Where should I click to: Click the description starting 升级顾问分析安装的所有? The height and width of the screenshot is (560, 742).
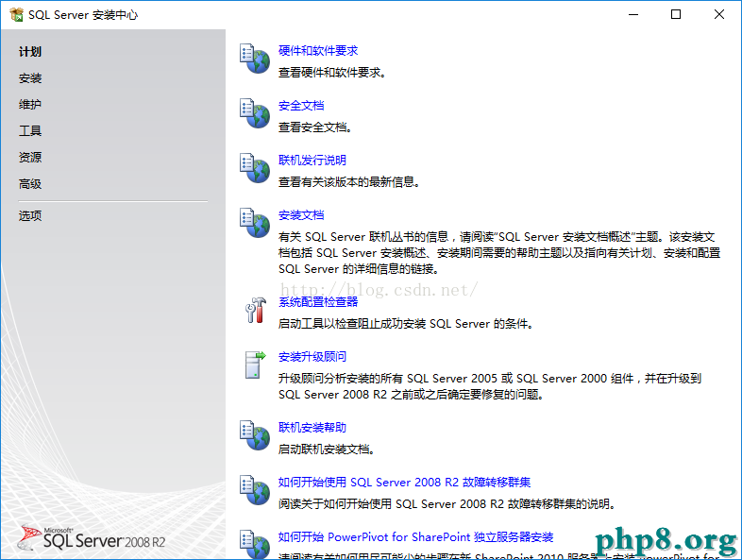[x=490, y=386]
